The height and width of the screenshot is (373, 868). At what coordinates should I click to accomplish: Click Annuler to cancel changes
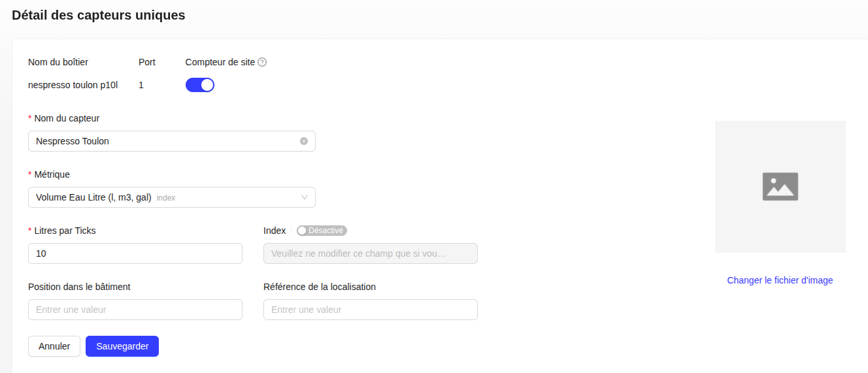[x=54, y=346]
